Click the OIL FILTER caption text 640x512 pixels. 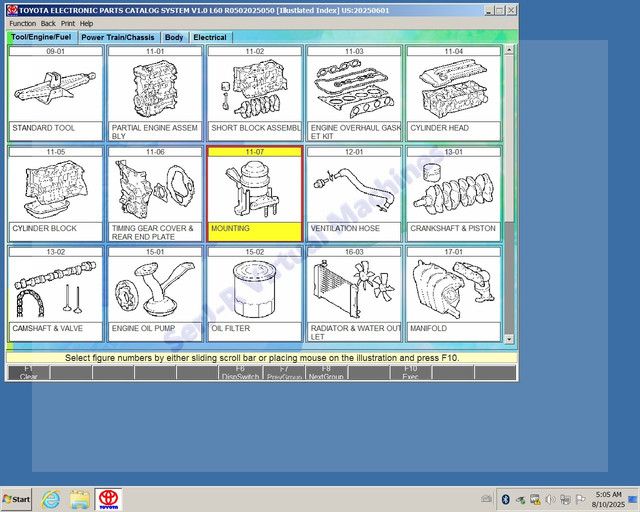pyautogui.click(x=231, y=328)
